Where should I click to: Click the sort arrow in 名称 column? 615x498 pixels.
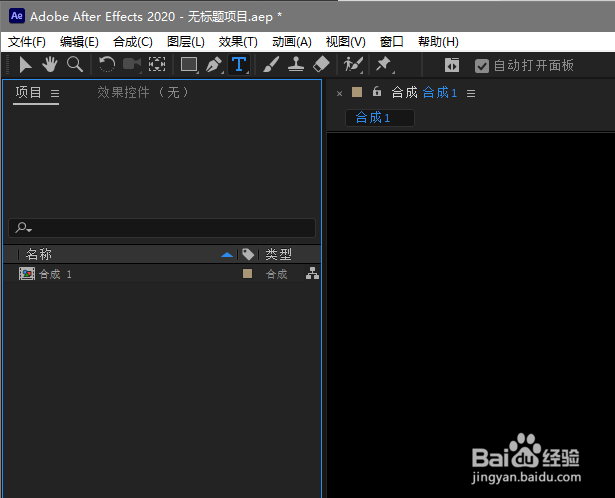click(x=227, y=255)
